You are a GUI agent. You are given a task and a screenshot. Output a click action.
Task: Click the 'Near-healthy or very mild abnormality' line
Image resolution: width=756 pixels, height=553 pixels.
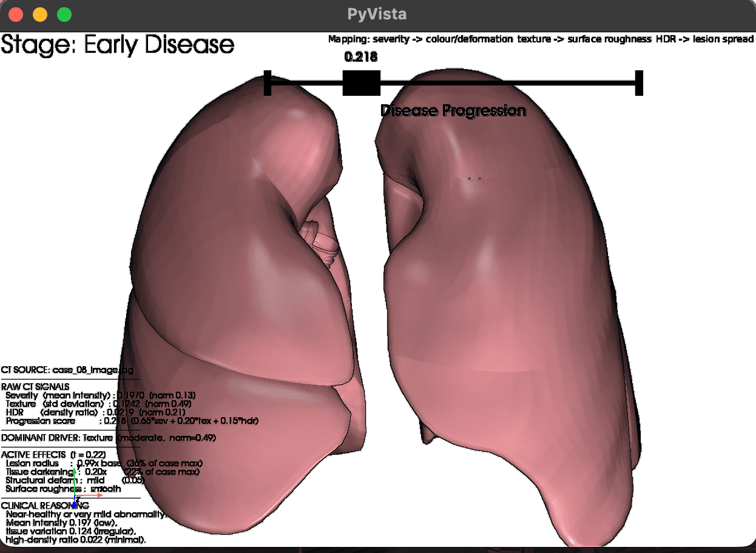pyautogui.click(x=86, y=514)
